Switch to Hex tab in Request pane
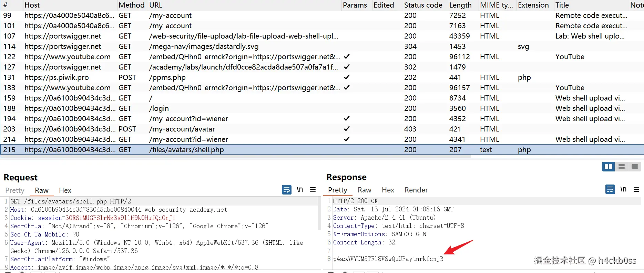The width and height of the screenshot is (644, 273). [65, 190]
